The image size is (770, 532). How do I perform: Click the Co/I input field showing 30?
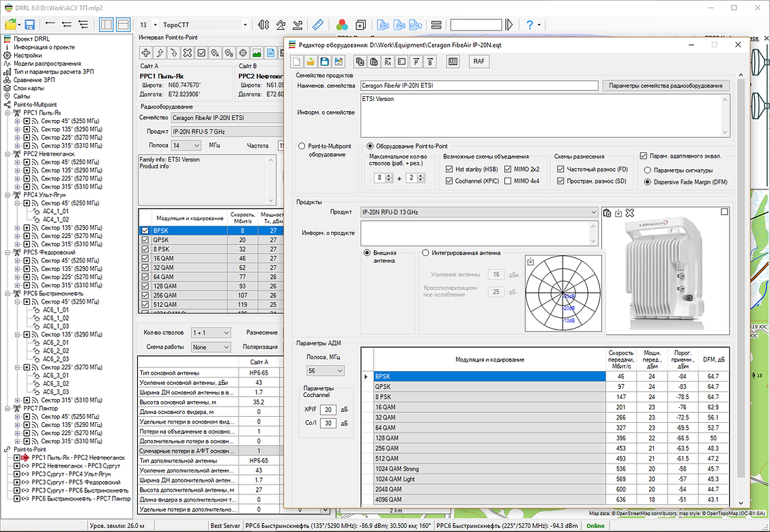(x=328, y=423)
